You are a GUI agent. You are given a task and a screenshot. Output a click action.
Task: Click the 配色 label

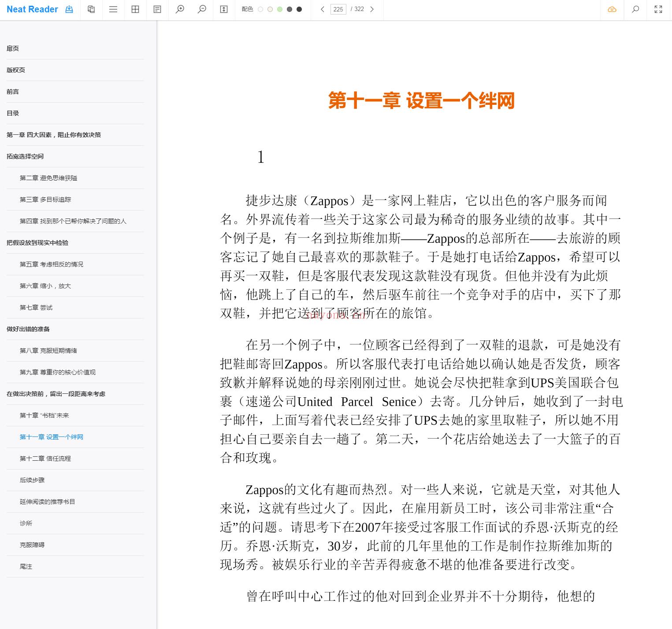[247, 9]
